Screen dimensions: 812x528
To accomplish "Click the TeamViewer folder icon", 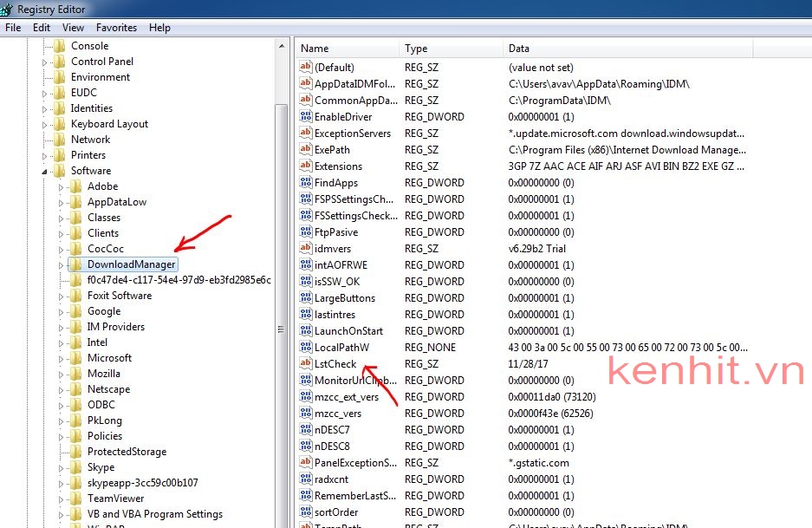I will (75, 499).
